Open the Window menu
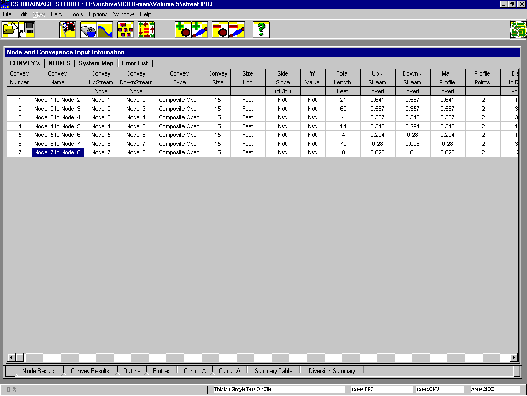Viewport: 527px width, 396px height. (123, 14)
